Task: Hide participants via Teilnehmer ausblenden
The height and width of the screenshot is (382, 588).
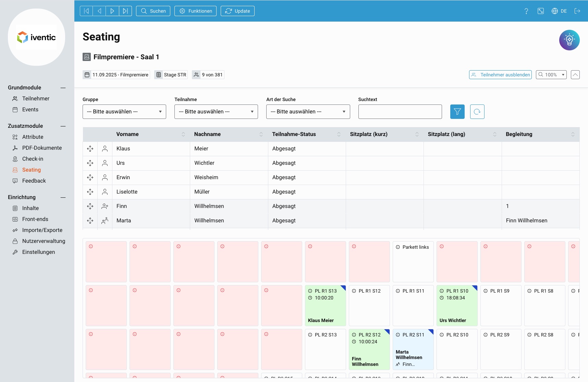Action: click(x=500, y=75)
